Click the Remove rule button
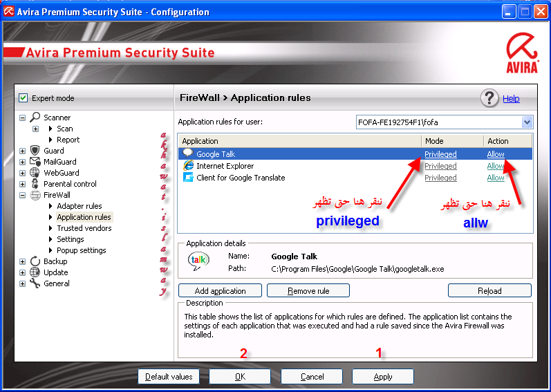Viewport: 551px width, 392px height. 308,291
